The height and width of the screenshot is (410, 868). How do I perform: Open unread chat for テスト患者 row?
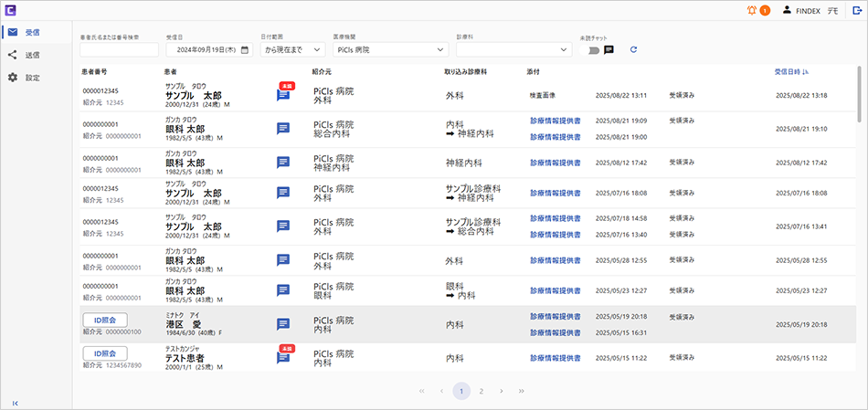283,357
